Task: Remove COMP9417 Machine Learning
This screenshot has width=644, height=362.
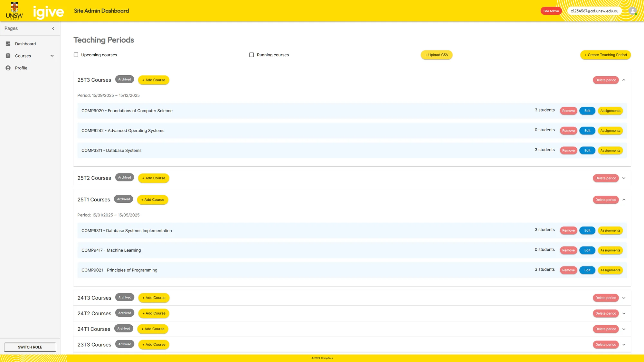Action: [568, 250]
